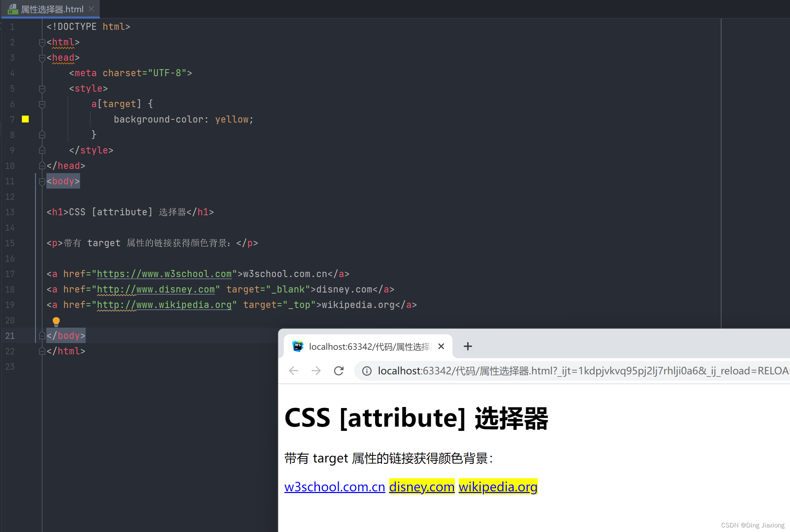
Task: Click the HTML file icon on editor tab
Action: [13, 9]
